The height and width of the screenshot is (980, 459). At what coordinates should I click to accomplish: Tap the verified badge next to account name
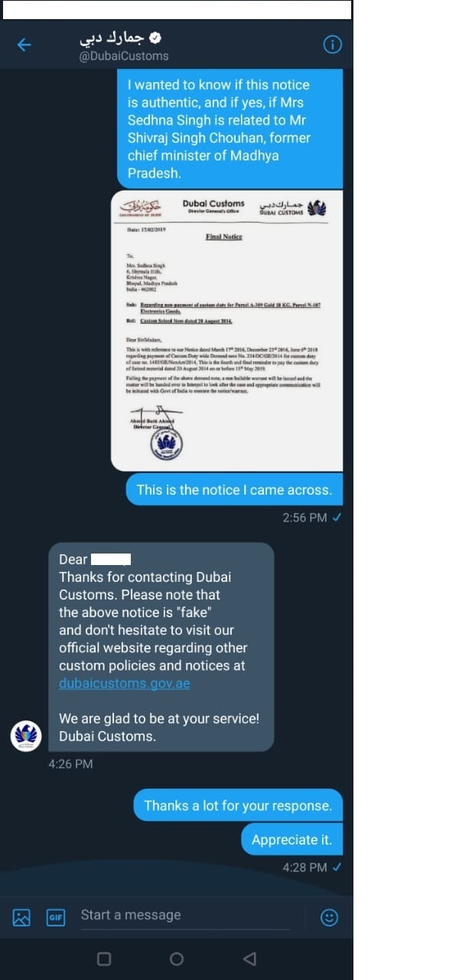[x=155, y=38]
